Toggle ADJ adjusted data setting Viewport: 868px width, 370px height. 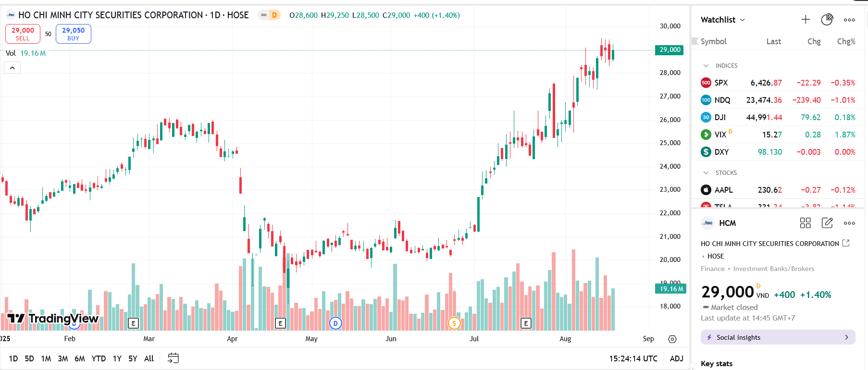(677, 358)
